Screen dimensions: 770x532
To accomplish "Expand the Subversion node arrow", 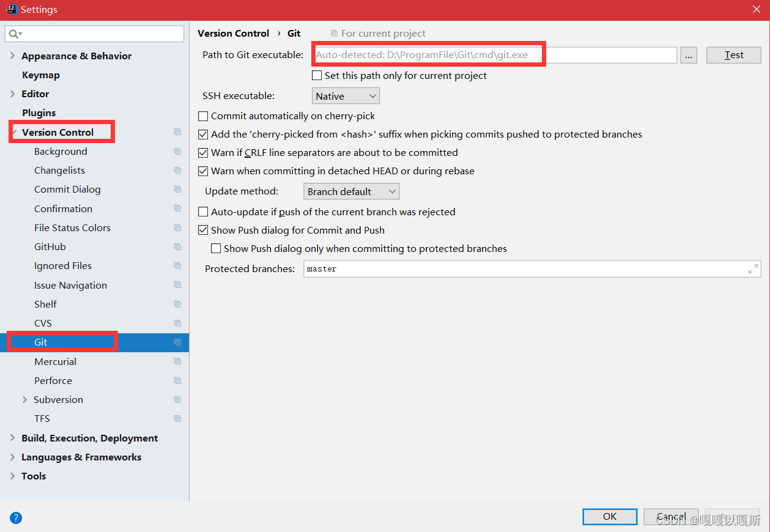I will click(25, 399).
